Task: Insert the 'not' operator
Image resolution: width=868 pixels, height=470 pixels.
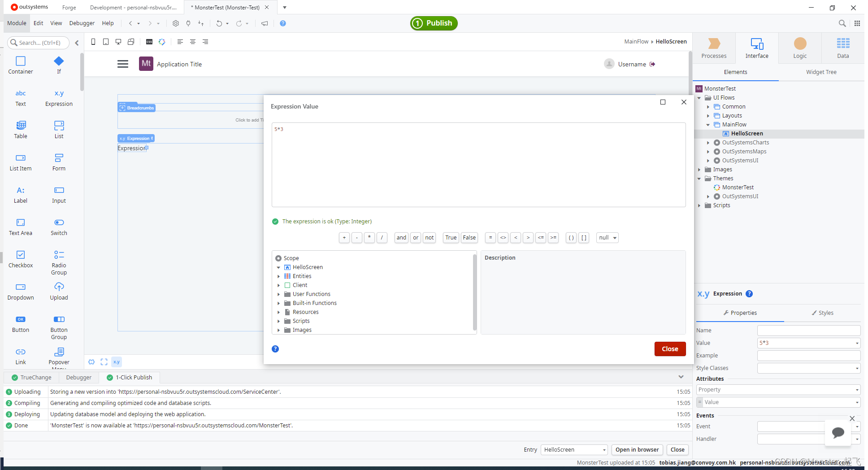Action: pos(429,238)
